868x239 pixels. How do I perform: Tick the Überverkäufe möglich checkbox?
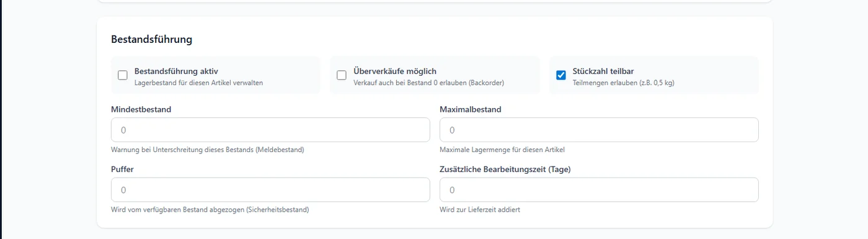(x=342, y=76)
